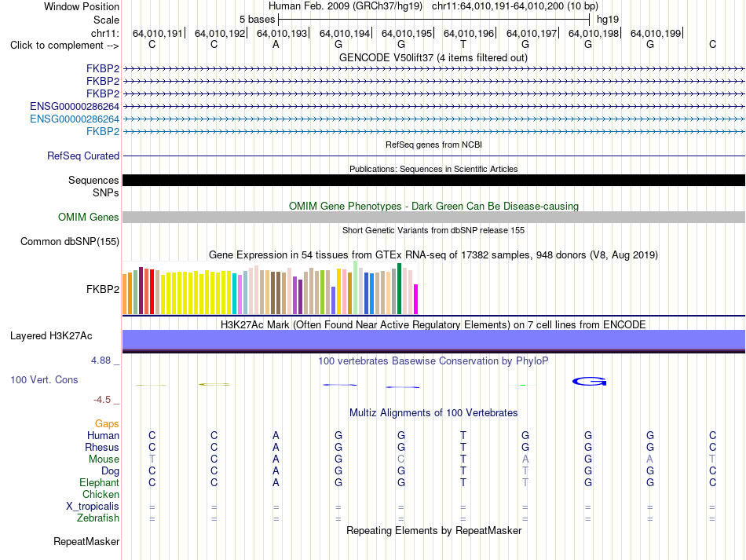Click the Human species label
Screen dimensions: 746x560
103,435
